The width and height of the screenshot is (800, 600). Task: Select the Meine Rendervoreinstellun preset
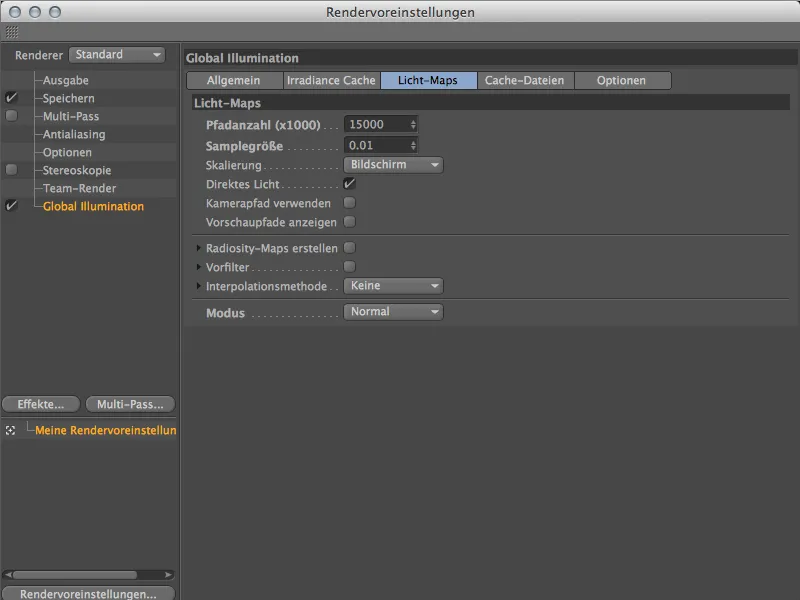pyautogui.click(x=106, y=430)
